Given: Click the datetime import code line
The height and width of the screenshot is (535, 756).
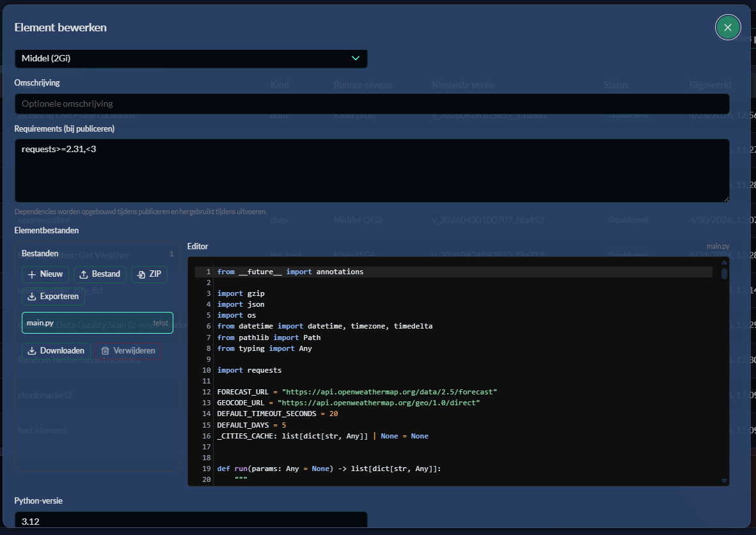Looking at the screenshot, I should 324,326.
